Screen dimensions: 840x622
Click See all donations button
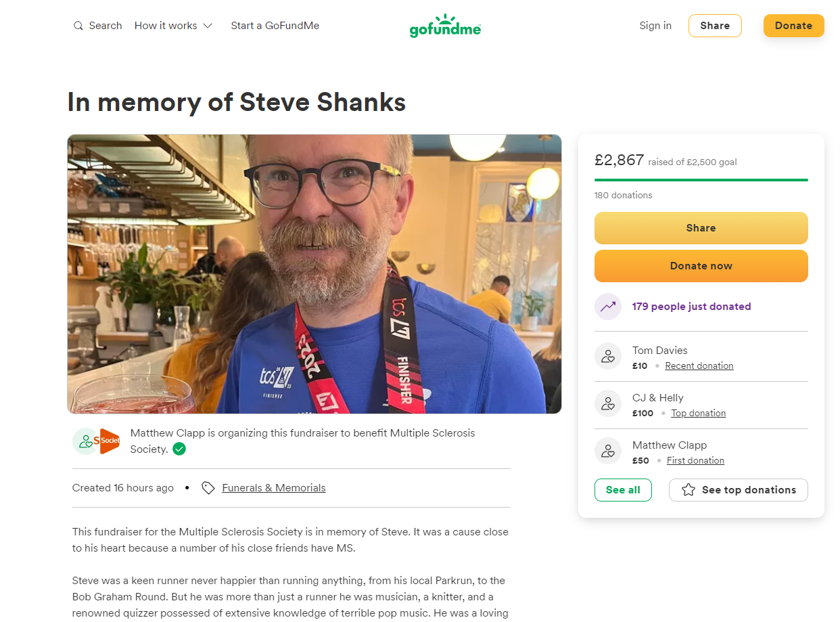tap(623, 490)
